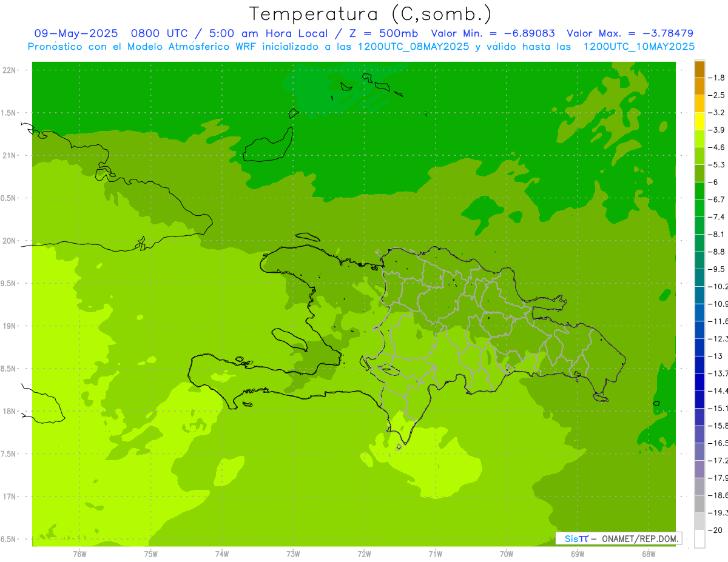Click the '75W' longitude axis label
The height and width of the screenshot is (562, 728).
coord(151,554)
